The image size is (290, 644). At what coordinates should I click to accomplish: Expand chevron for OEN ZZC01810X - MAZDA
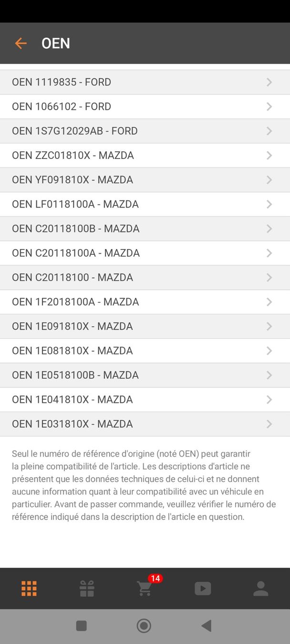coord(269,156)
